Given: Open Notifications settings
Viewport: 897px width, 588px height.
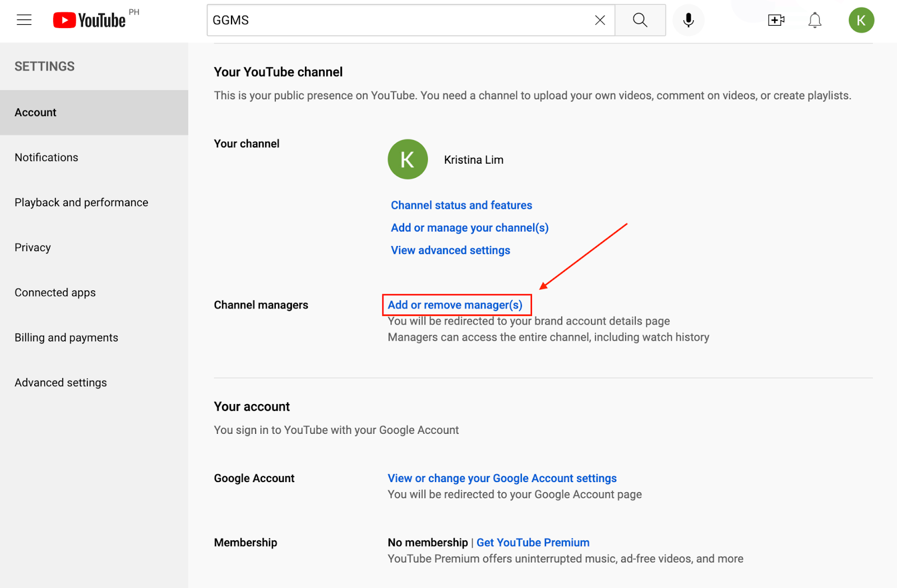Looking at the screenshot, I should [x=94, y=158].
